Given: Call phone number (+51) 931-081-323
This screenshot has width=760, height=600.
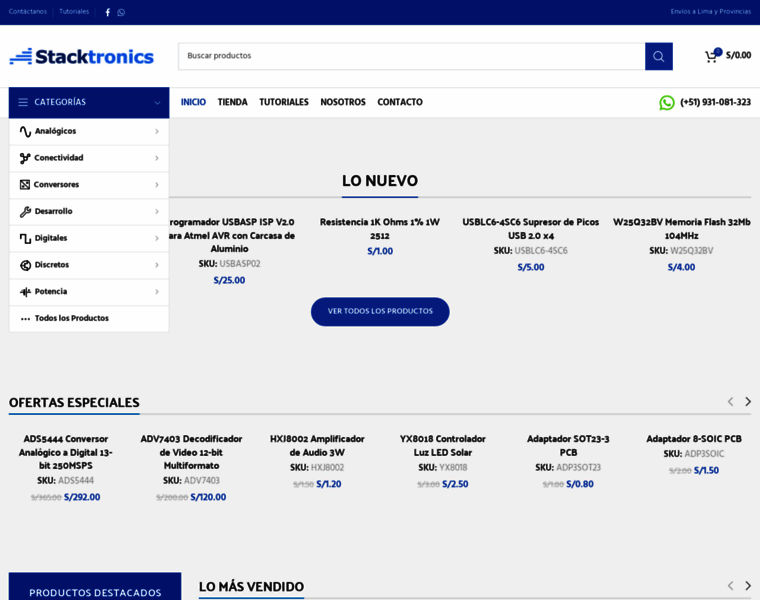Looking at the screenshot, I should [715, 102].
